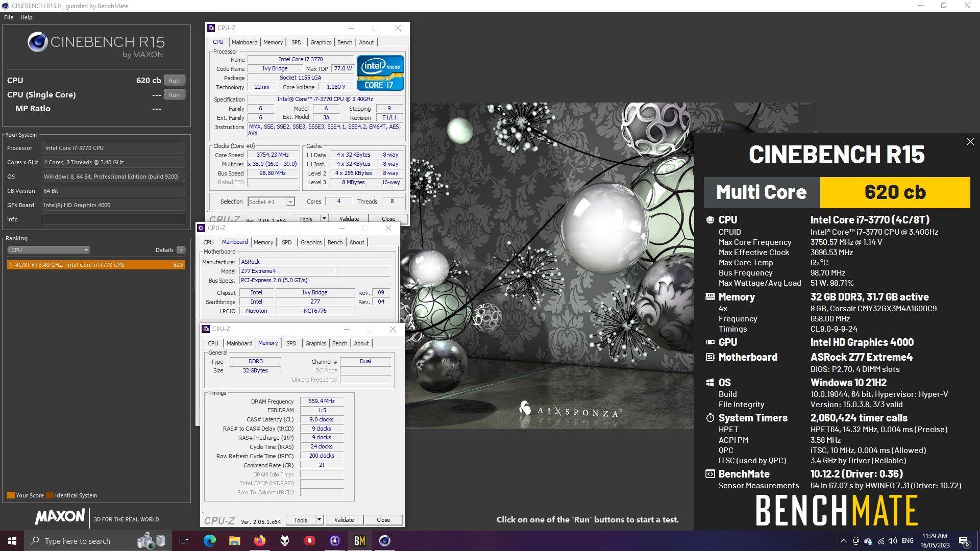Screen dimensions: 980x551
Task: Click Tools in bottom CPU-Z window
Action: pos(301,520)
